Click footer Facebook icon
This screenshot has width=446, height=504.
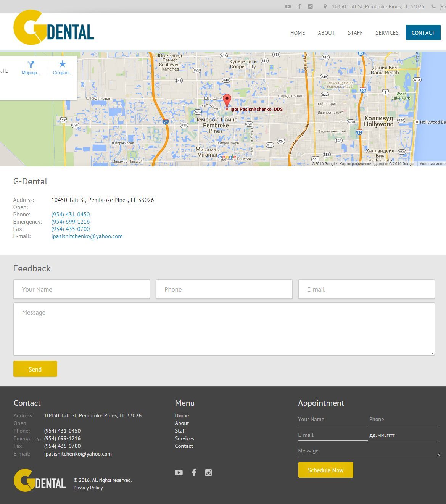[x=194, y=473]
